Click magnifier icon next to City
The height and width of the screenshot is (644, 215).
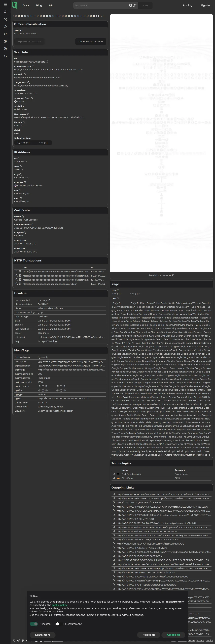tap(20, 175)
